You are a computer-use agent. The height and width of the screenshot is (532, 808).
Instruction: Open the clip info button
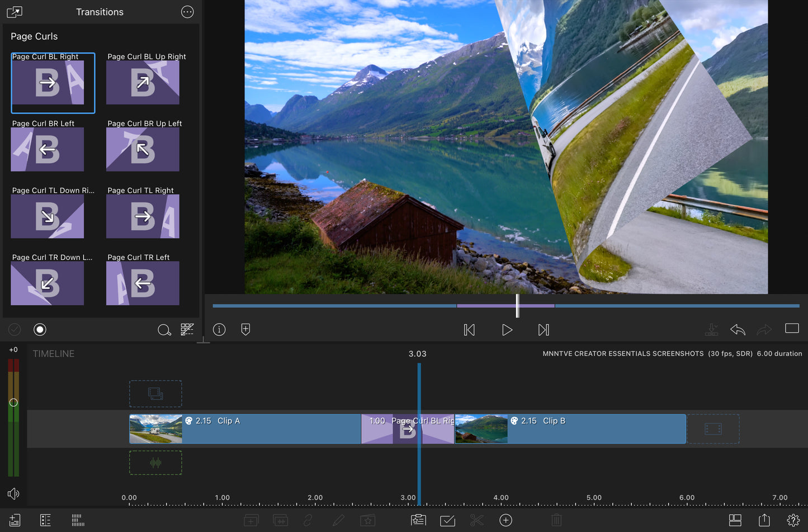point(219,330)
